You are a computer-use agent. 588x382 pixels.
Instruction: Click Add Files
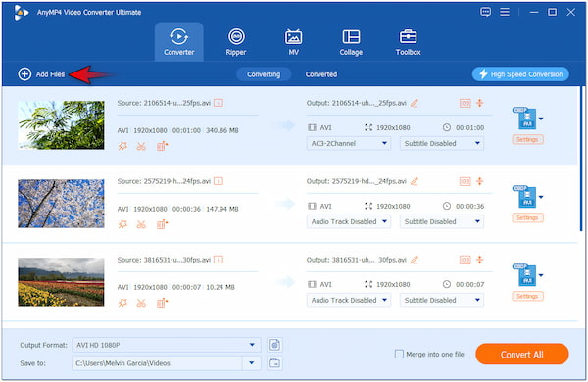[x=41, y=74]
